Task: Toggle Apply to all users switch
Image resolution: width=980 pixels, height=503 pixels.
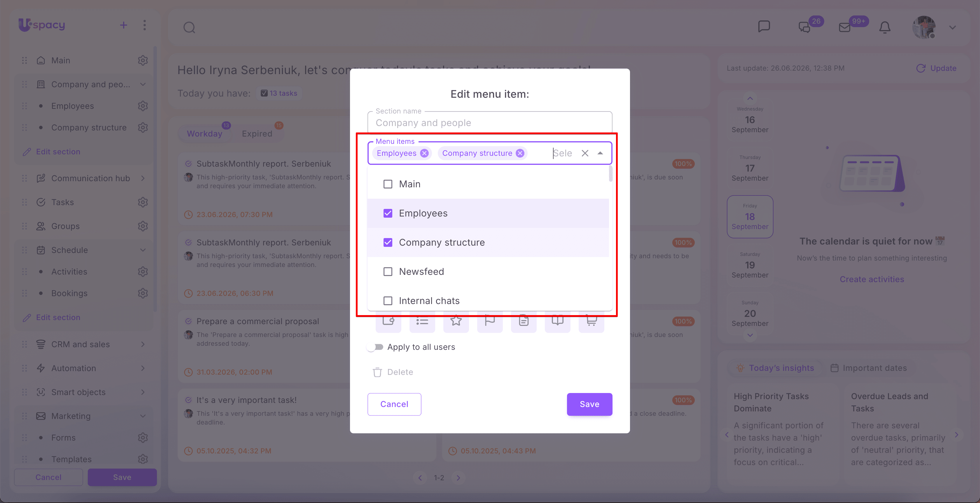Action: tap(375, 347)
